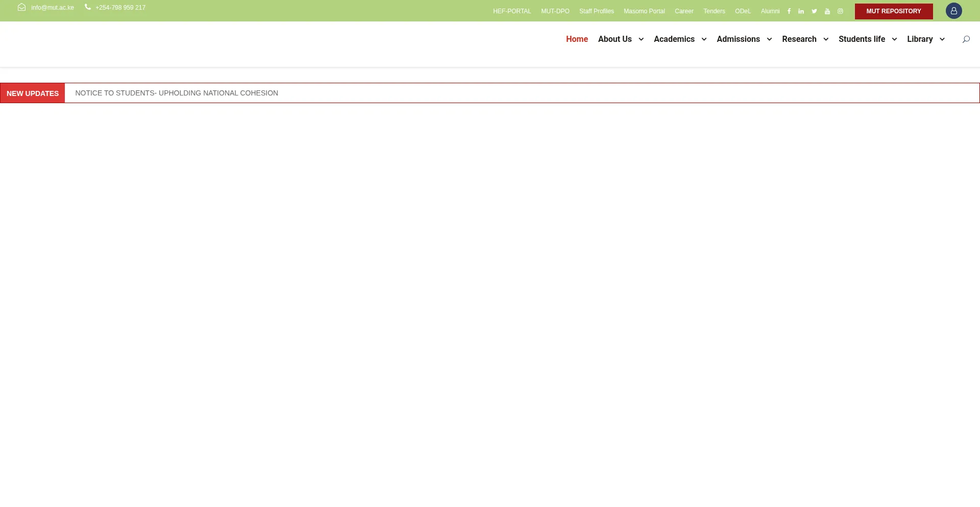Go to the Career link
Screen dimensions: 980x507
[x=684, y=11]
